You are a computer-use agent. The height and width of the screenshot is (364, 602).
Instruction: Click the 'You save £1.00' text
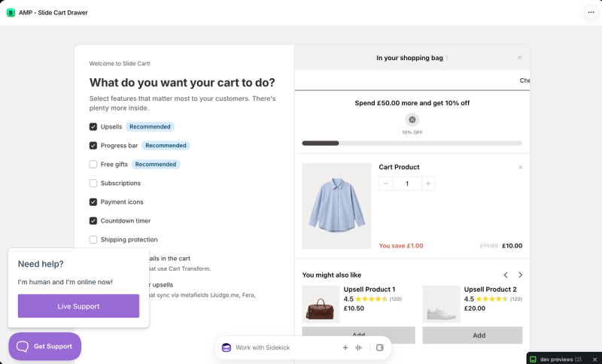click(x=401, y=246)
